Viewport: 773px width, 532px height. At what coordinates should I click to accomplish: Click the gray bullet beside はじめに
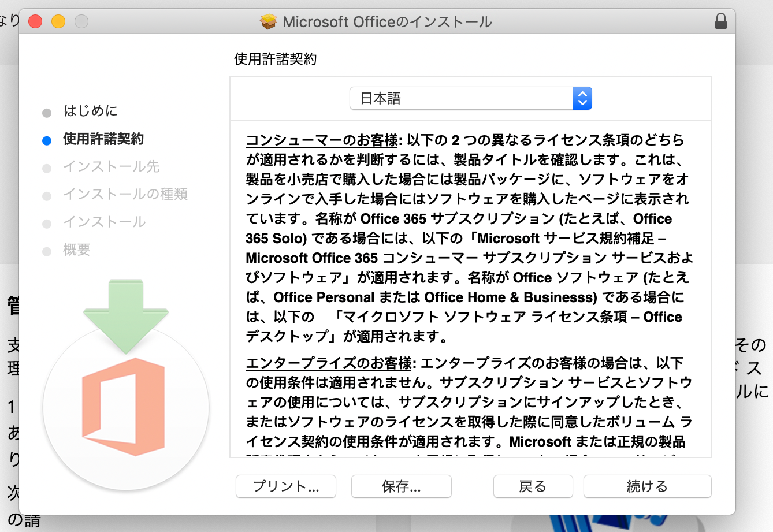pos(47,113)
